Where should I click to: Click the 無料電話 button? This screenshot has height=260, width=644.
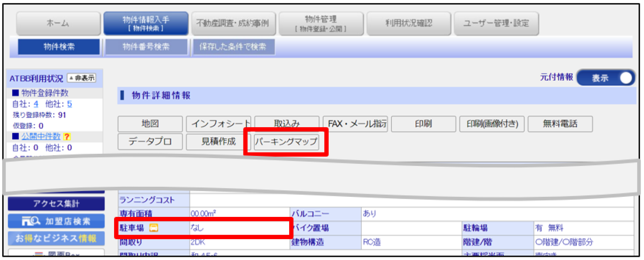[561, 124]
